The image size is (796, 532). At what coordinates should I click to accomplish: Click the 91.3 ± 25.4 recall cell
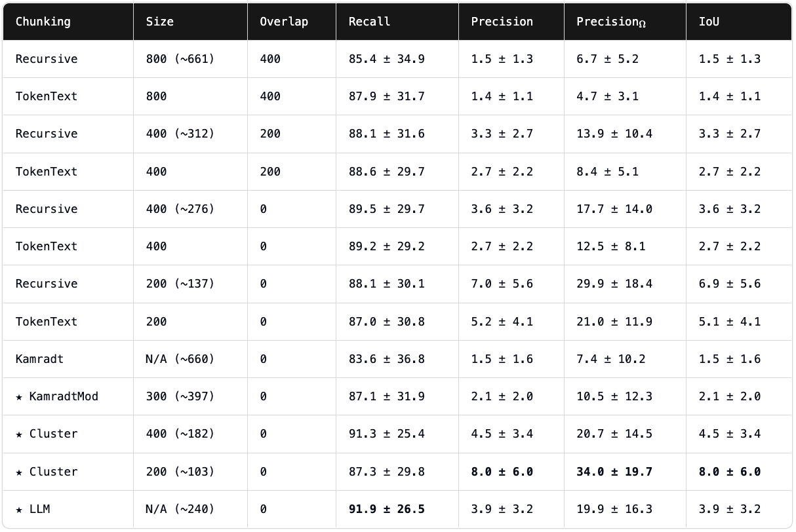pos(386,434)
